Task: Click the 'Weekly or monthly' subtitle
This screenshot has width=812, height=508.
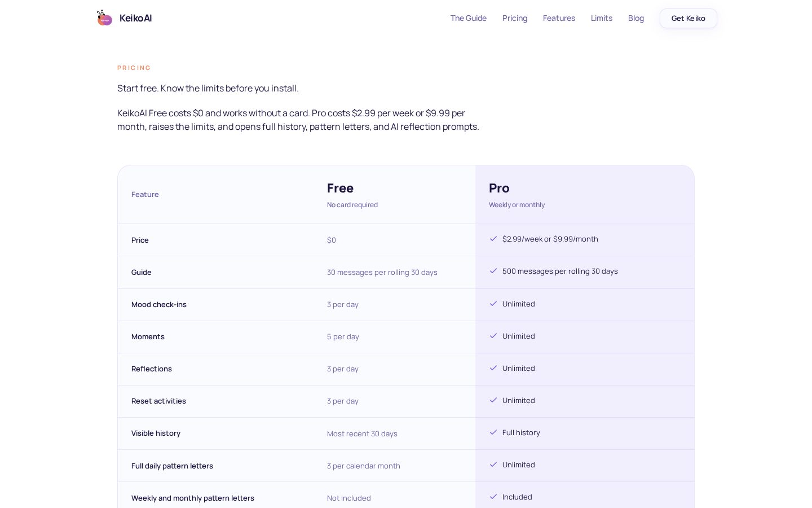Action: pyautogui.click(x=517, y=205)
